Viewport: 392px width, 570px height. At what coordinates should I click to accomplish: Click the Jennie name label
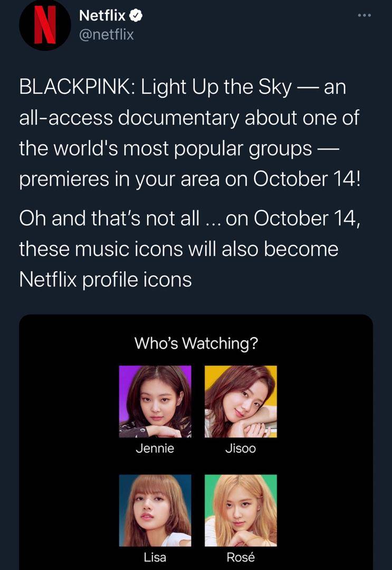pyautogui.click(x=155, y=448)
